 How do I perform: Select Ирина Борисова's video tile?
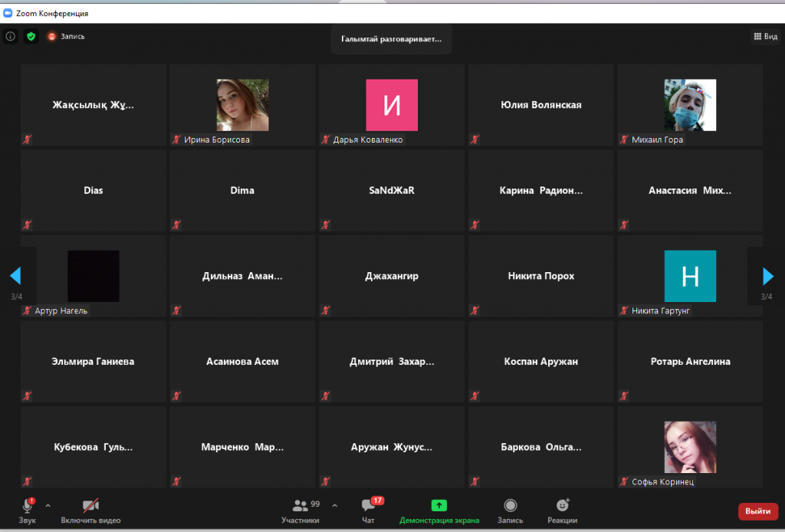coord(242,105)
